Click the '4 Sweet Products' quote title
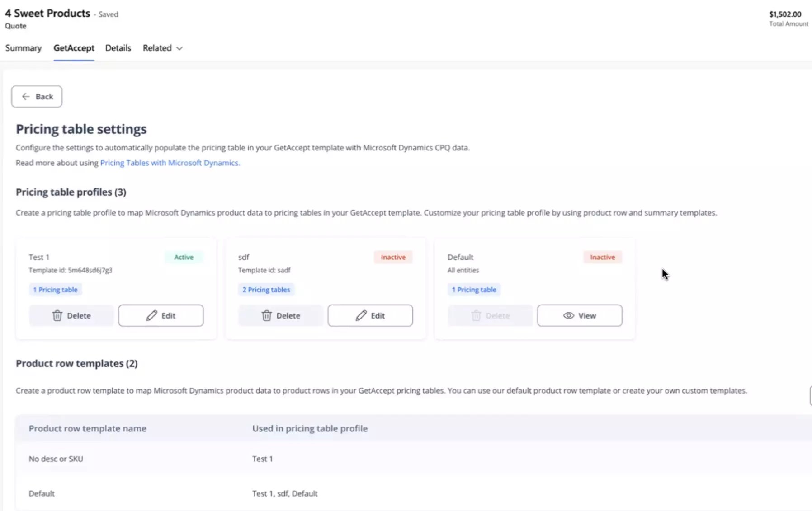The width and height of the screenshot is (812, 511). coord(47,14)
